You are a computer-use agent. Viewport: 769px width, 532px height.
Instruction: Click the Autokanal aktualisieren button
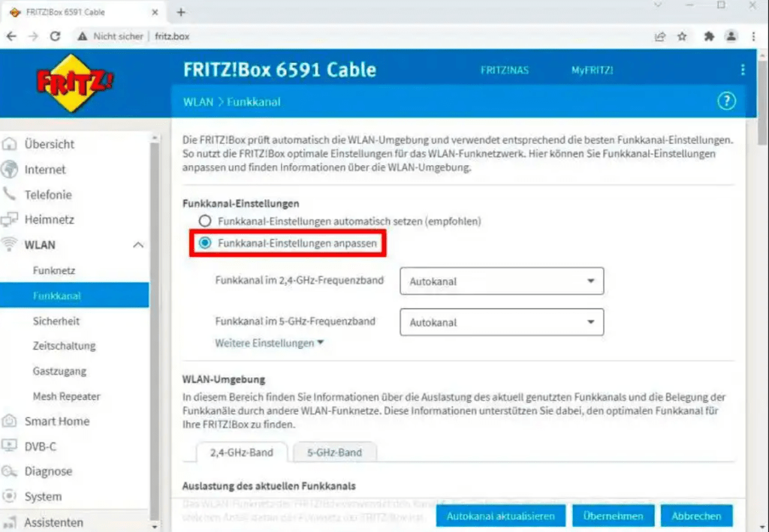coord(500,515)
